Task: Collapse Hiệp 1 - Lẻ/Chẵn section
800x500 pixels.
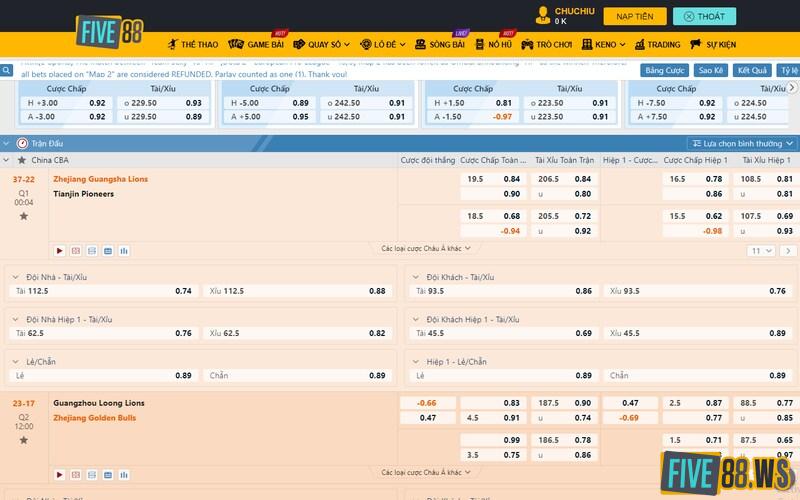Action: pyautogui.click(x=415, y=362)
